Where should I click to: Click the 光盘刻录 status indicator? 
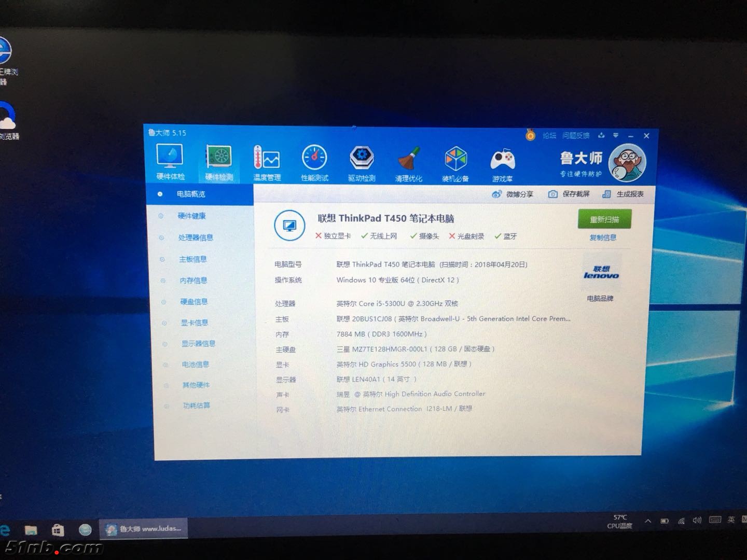(466, 236)
